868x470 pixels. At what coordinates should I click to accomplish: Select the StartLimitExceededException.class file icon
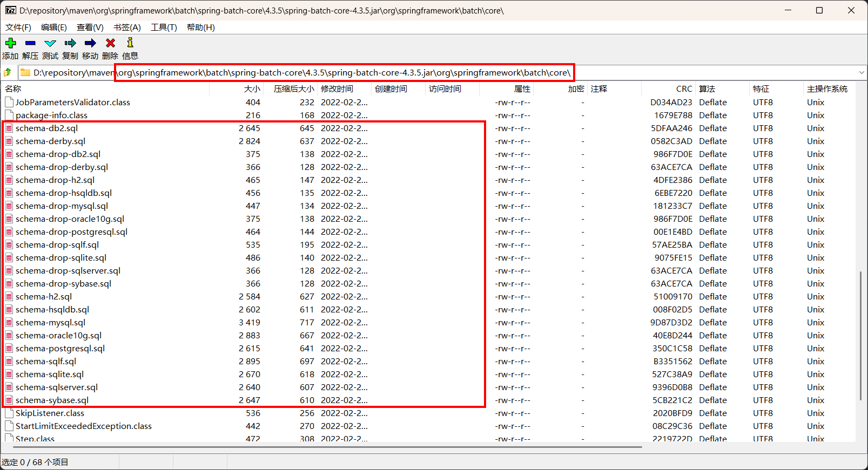tap(9, 426)
